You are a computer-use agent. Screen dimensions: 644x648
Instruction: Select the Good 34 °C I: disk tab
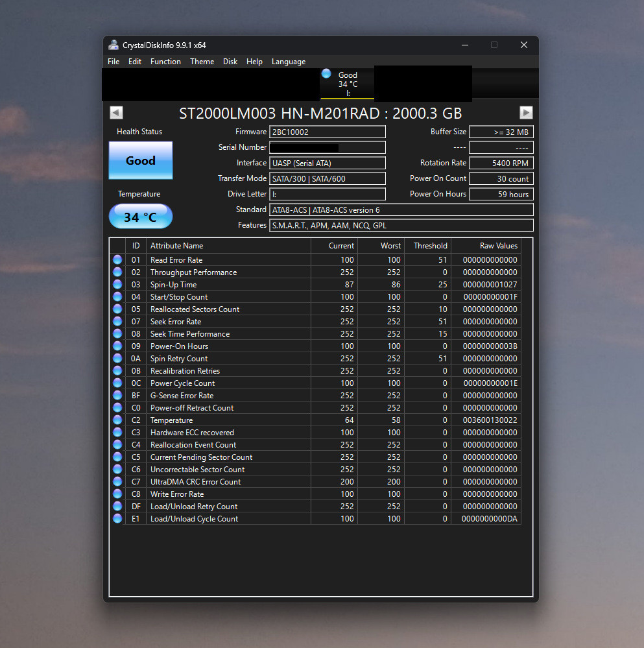point(347,84)
